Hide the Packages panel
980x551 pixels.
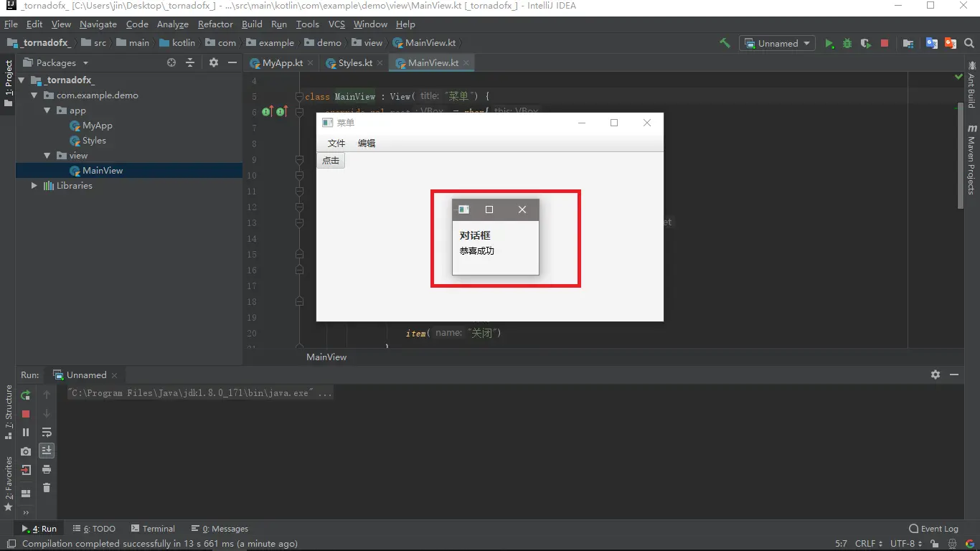point(232,62)
